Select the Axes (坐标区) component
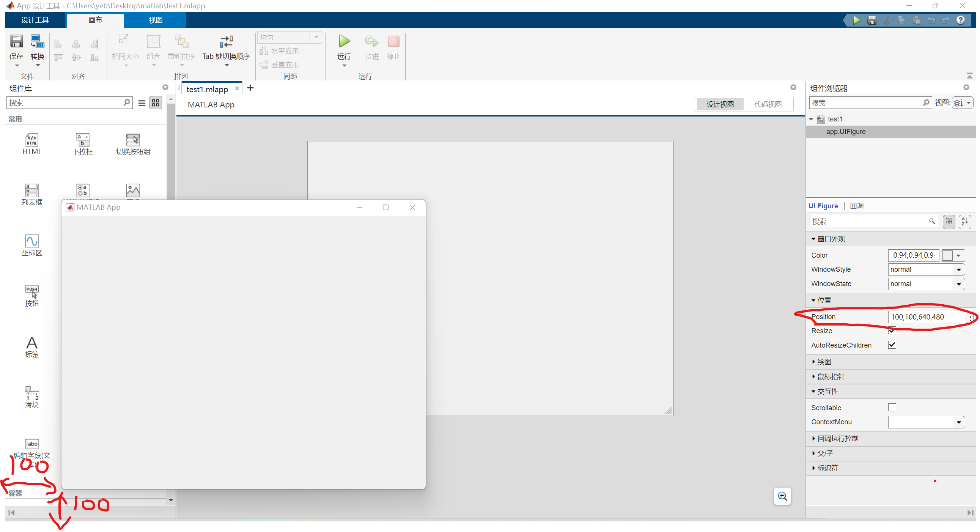Viewport: 980px width, 532px height. click(31, 241)
